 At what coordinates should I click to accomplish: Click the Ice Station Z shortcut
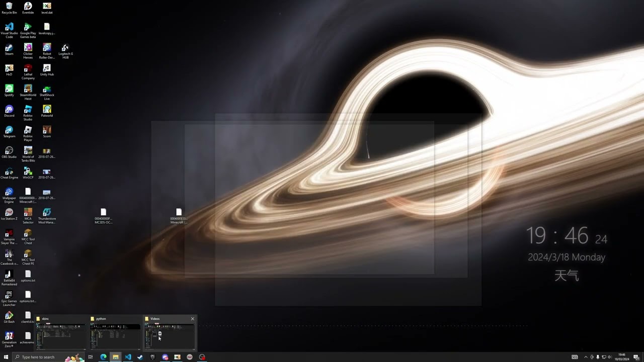(9, 214)
